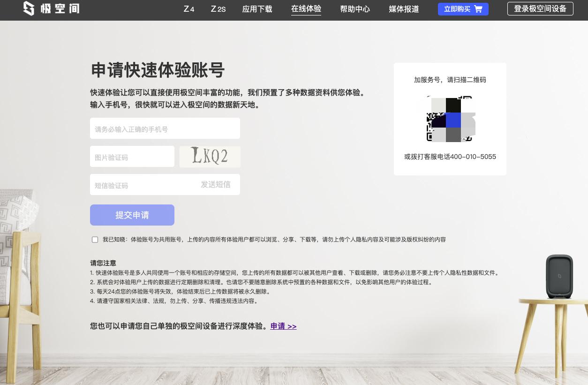Stay on the 在线体验 tab
This screenshot has width=588, height=385.
tap(306, 9)
